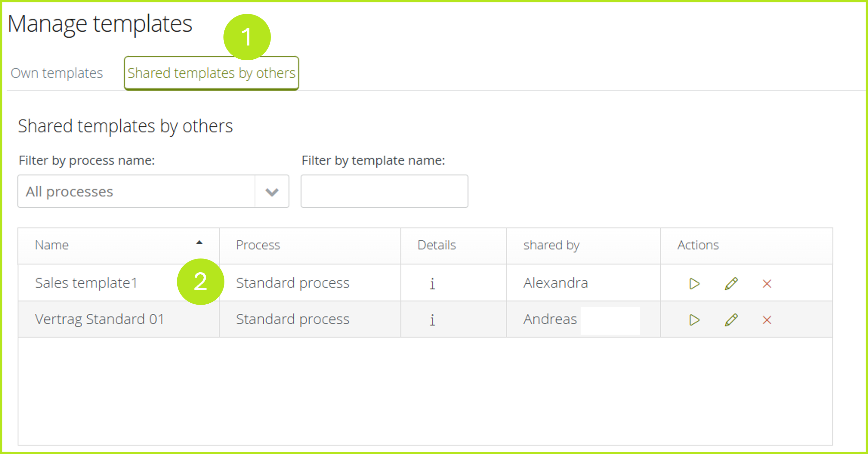The width and height of the screenshot is (868, 454).
Task: Switch to Own templates tab
Action: [57, 73]
